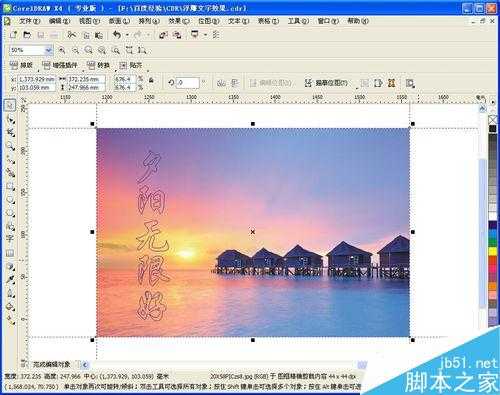Image resolution: width=500 pixels, height=395 pixels.
Task: Select the Rectangle tool in the toolbox
Action: [10, 186]
